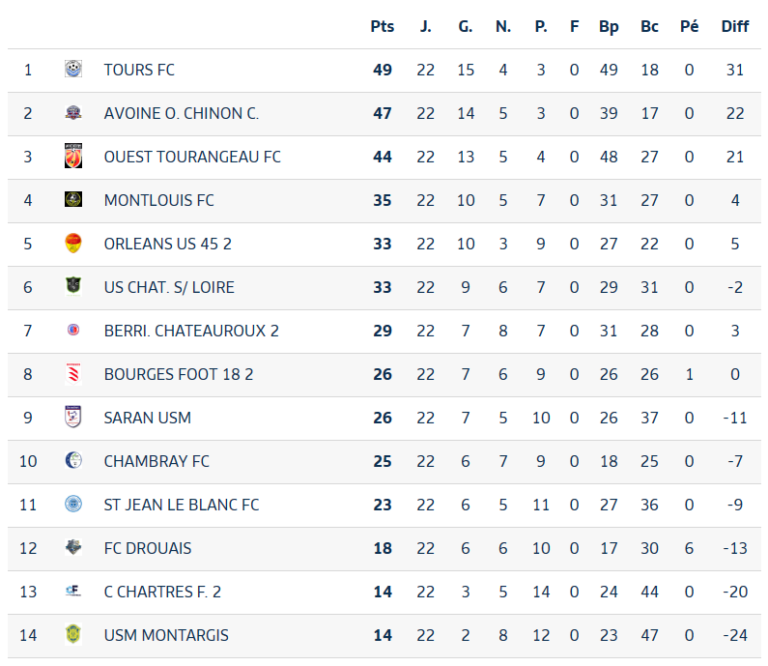Click the Tours FC club crest
The image size is (768, 666).
[x=73, y=69]
